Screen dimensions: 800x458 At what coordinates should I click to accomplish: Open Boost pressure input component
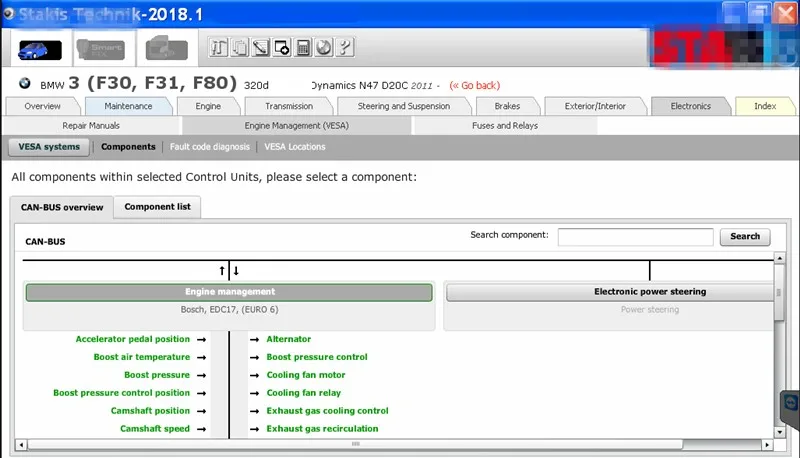tap(157, 375)
